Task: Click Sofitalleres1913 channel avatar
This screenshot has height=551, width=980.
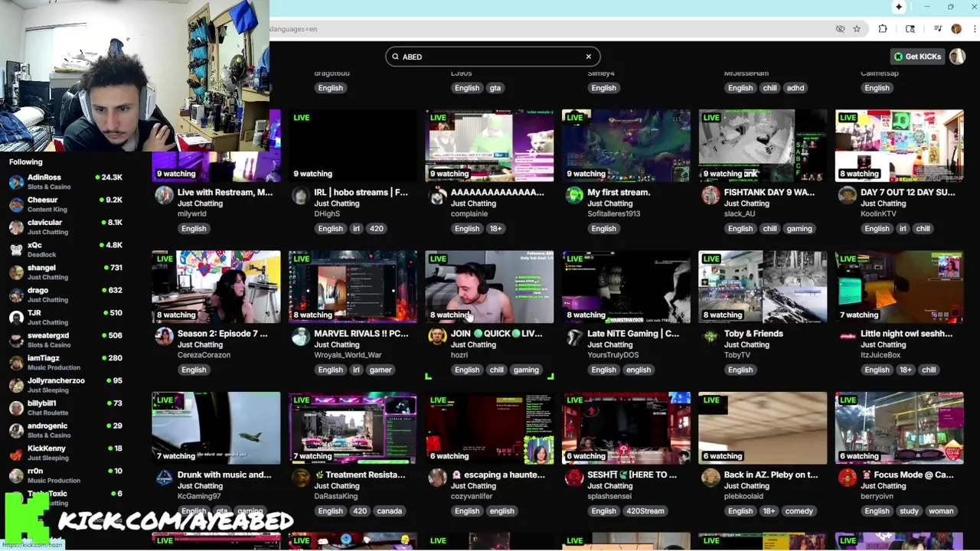Action: pos(573,196)
